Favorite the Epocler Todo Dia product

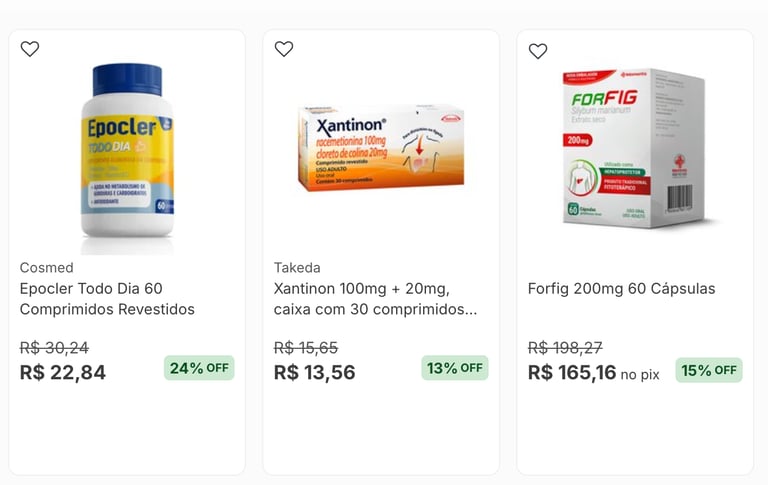pyautogui.click(x=30, y=49)
